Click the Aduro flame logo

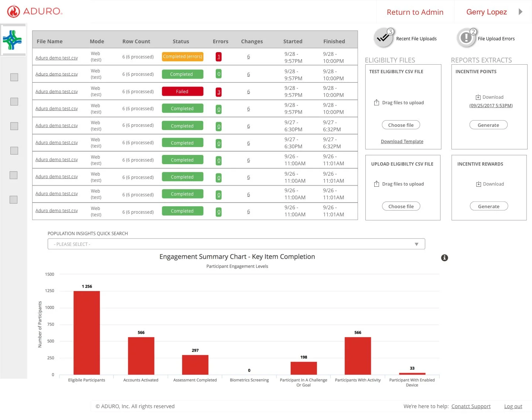pyautogui.click(x=14, y=11)
